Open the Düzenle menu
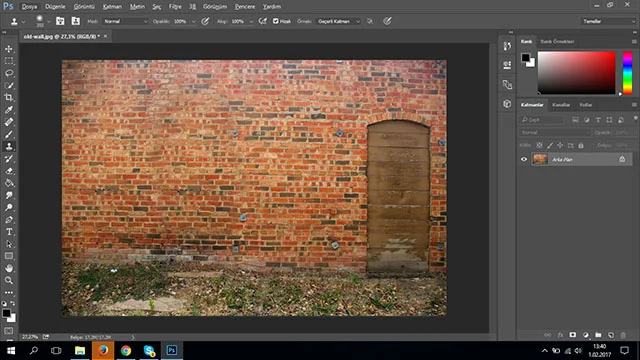 coord(55,7)
